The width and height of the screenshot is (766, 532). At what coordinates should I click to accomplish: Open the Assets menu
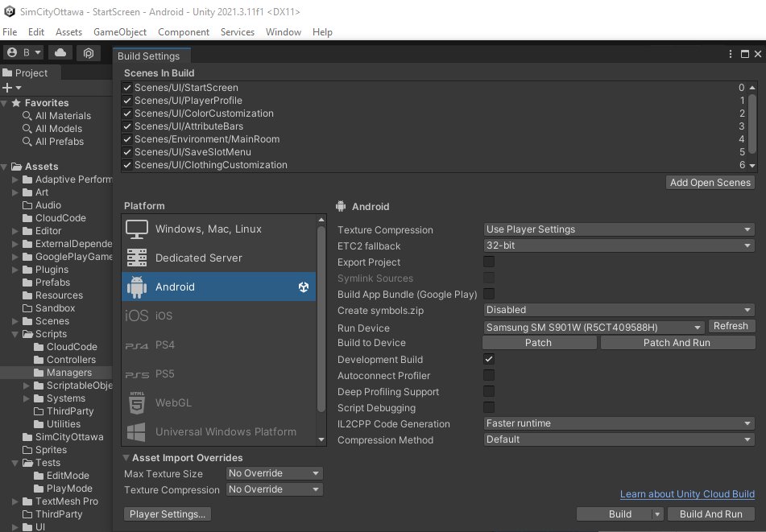[69, 32]
